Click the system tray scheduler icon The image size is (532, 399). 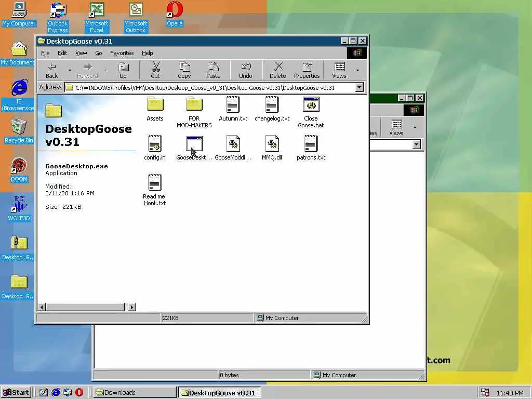point(485,393)
